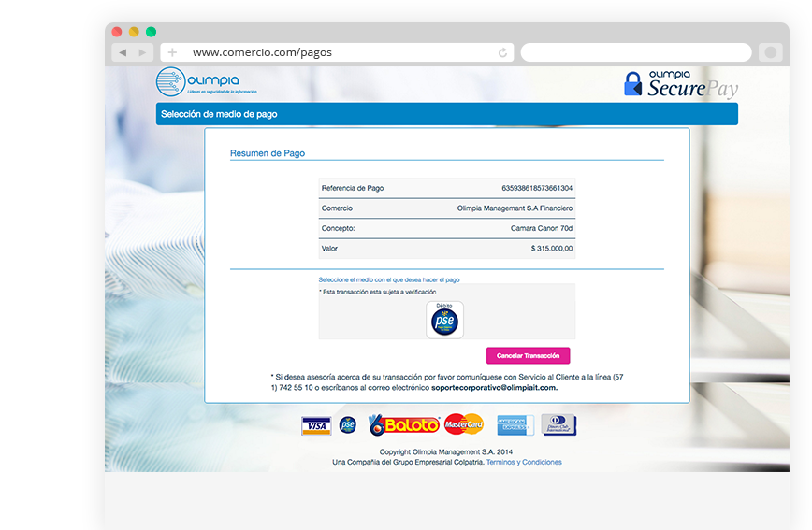Click the small pse icon in footer
The image size is (812, 530).
347,425
